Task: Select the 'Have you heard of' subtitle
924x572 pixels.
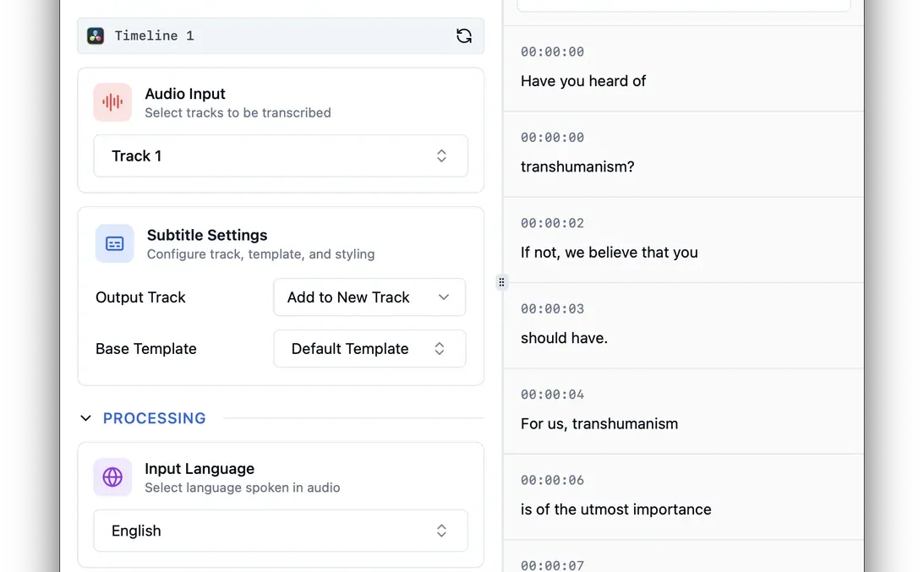Action: tap(583, 81)
